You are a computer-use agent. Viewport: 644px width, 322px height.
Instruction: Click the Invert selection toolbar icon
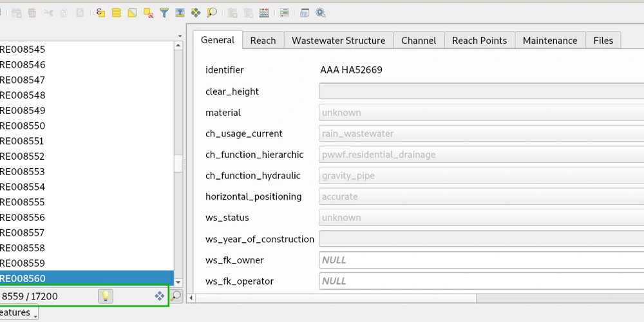pyautogui.click(x=132, y=12)
